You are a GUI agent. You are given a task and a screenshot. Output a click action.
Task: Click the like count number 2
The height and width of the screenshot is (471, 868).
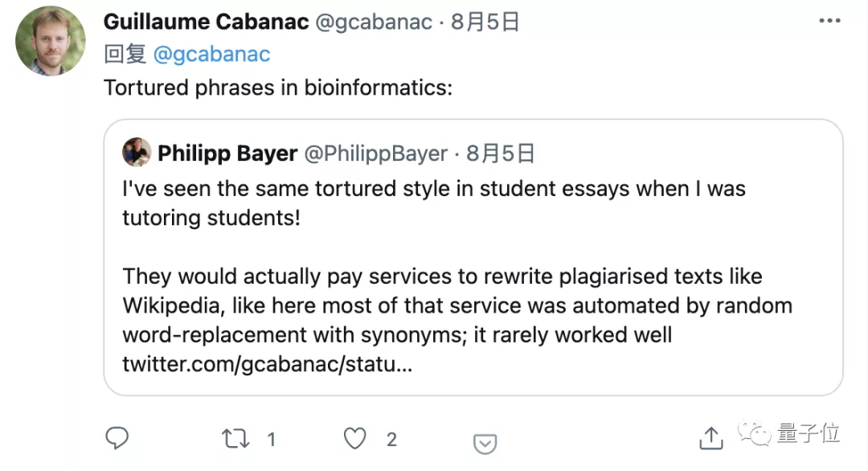[391, 440]
